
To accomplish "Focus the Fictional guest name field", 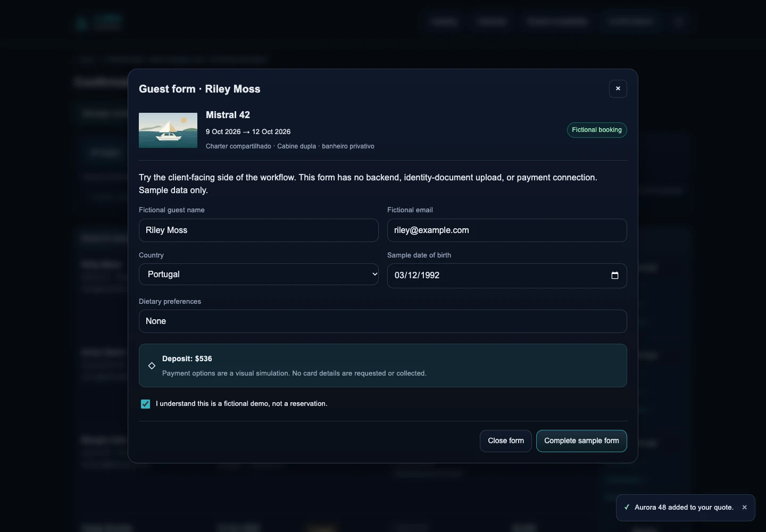I will [x=259, y=230].
